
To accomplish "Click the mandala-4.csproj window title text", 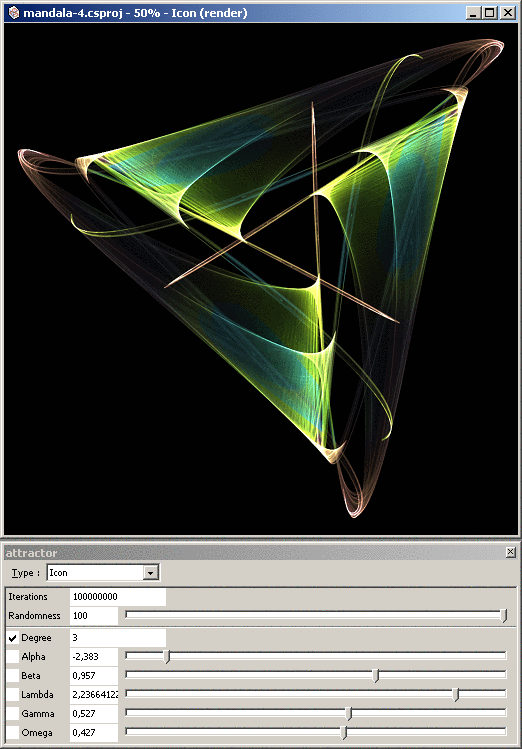I will point(135,13).
